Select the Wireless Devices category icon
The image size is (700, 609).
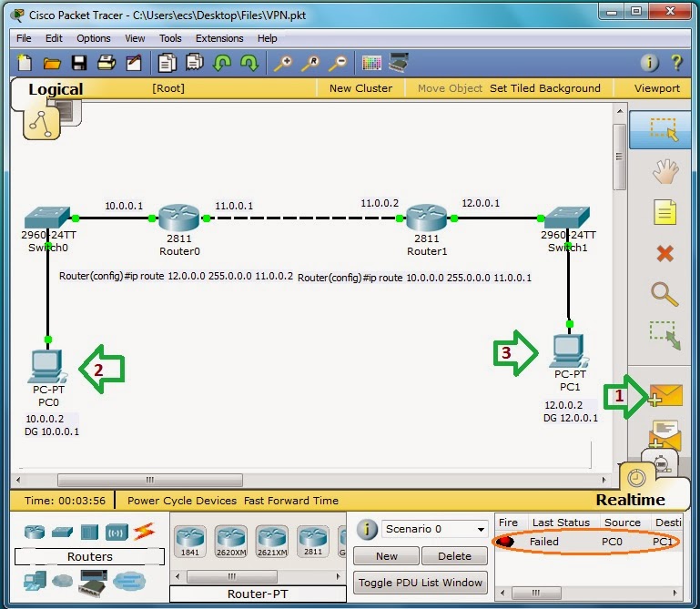[x=117, y=533]
